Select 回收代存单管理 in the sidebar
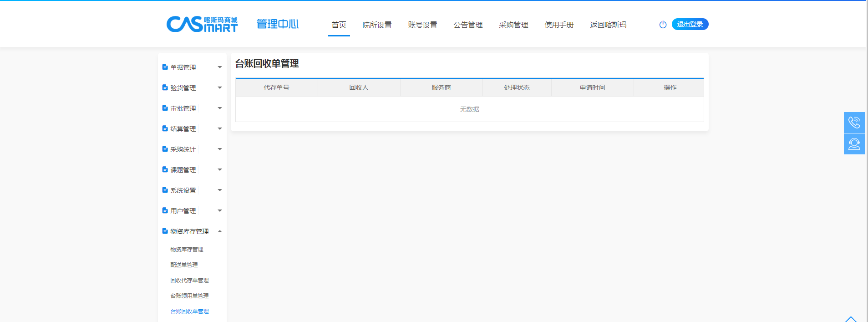The image size is (868, 322). pyautogui.click(x=189, y=281)
